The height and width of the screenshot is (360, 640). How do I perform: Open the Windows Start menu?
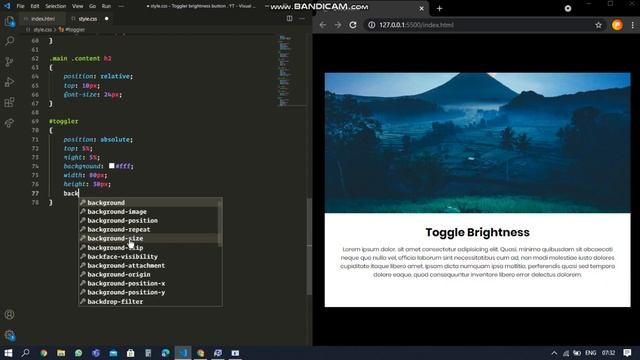8,353
